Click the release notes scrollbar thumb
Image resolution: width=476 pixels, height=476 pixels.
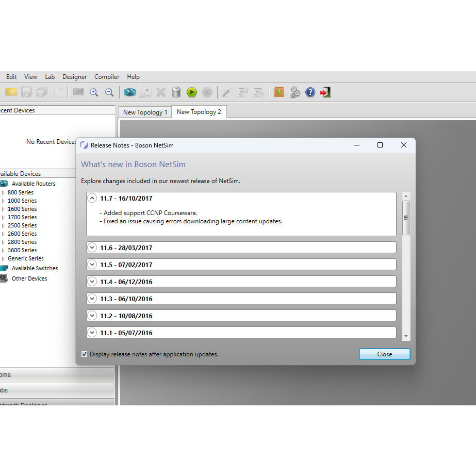(x=406, y=218)
